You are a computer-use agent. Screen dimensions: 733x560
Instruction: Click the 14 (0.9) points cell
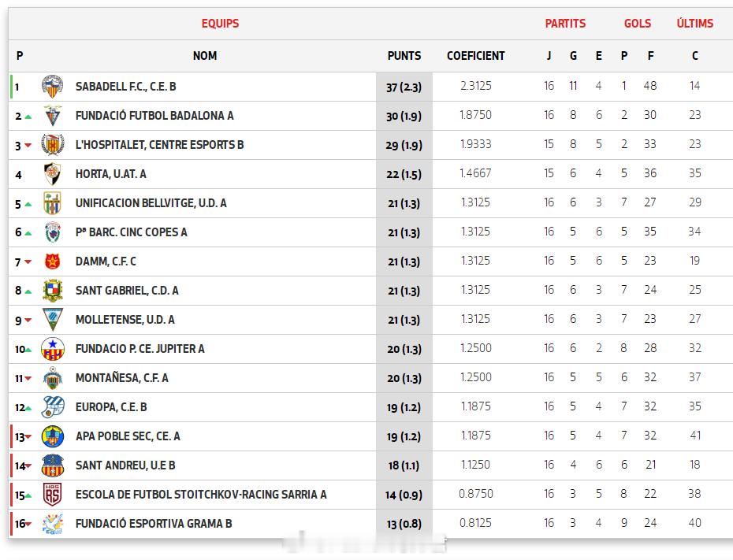(x=404, y=495)
